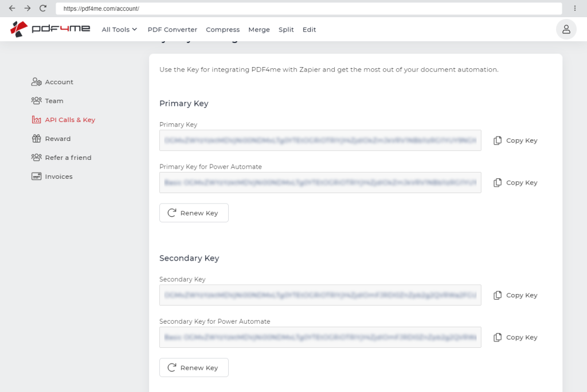Copy the Secondary Key for Power Automate
587x392 pixels.
click(x=515, y=338)
